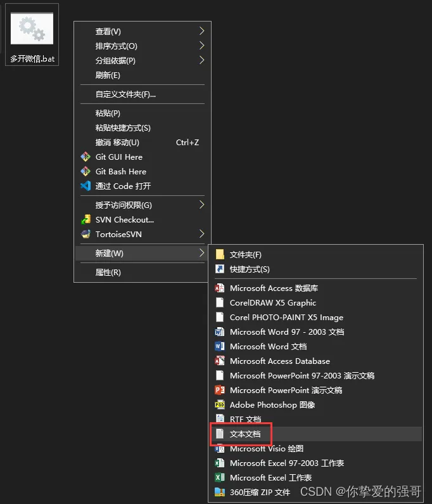This screenshot has width=432, height=504.
Task: Click the Access icon beside Microsoft Access 数据库
Action: pos(220,288)
